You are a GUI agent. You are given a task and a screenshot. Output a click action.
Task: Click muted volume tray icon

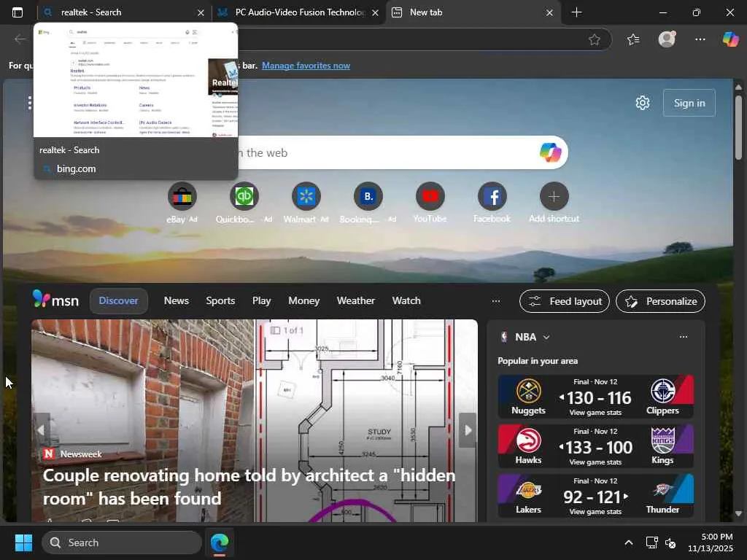670,542
